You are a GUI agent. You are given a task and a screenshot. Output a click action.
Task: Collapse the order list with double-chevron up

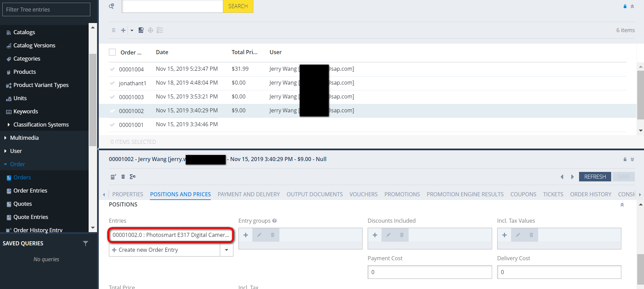point(632,6)
